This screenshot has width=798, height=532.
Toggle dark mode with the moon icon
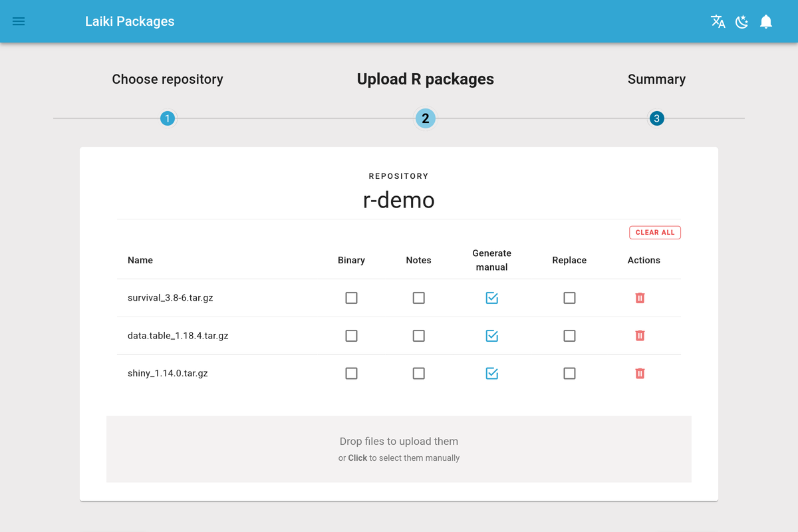pyautogui.click(x=742, y=22)
